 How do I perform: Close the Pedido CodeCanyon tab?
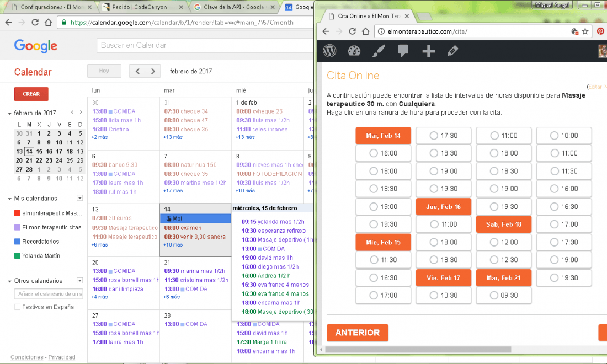coord(181,7)
